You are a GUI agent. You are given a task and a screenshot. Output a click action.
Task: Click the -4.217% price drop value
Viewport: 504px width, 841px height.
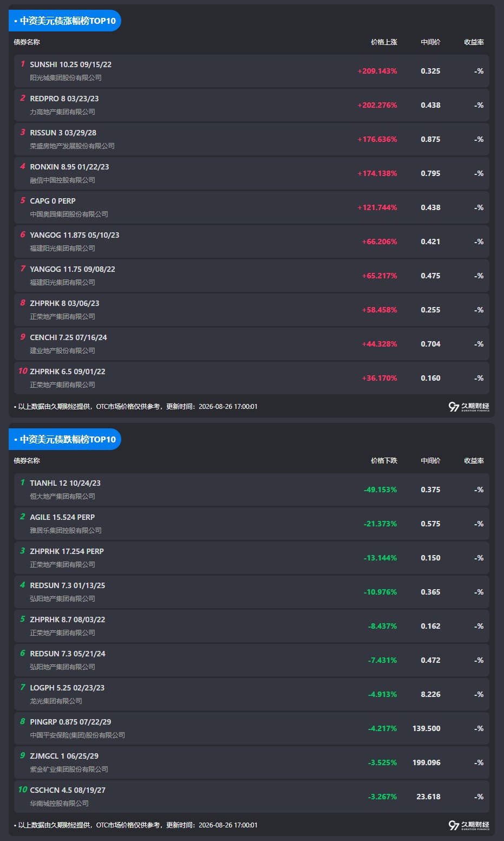pos(383,728)
